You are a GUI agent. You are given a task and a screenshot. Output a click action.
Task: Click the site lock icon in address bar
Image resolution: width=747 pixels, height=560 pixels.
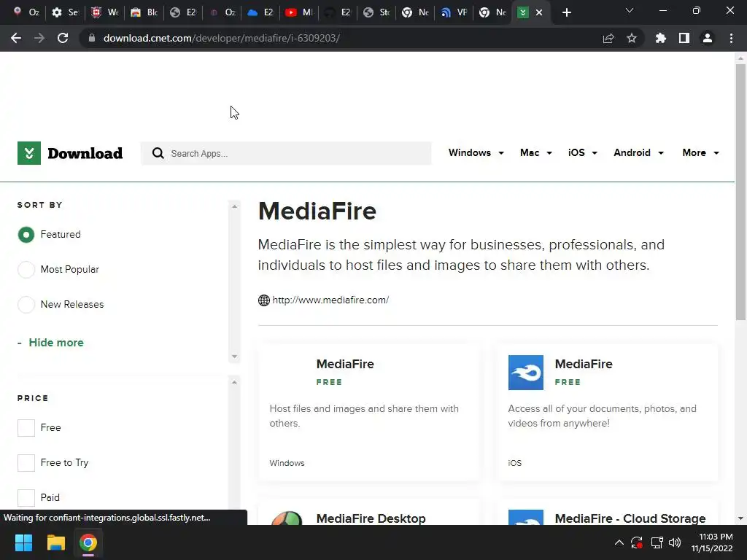pos(92,38)
